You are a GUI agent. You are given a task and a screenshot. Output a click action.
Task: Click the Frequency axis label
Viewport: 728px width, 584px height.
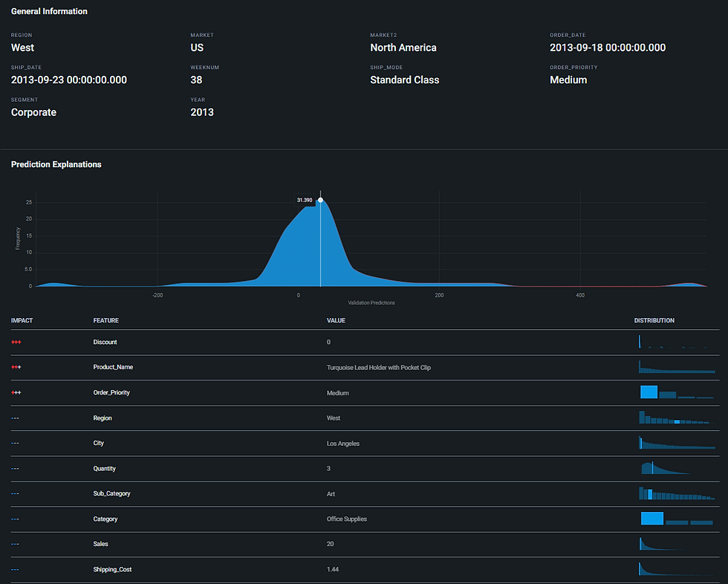click(x=18, y=239)
